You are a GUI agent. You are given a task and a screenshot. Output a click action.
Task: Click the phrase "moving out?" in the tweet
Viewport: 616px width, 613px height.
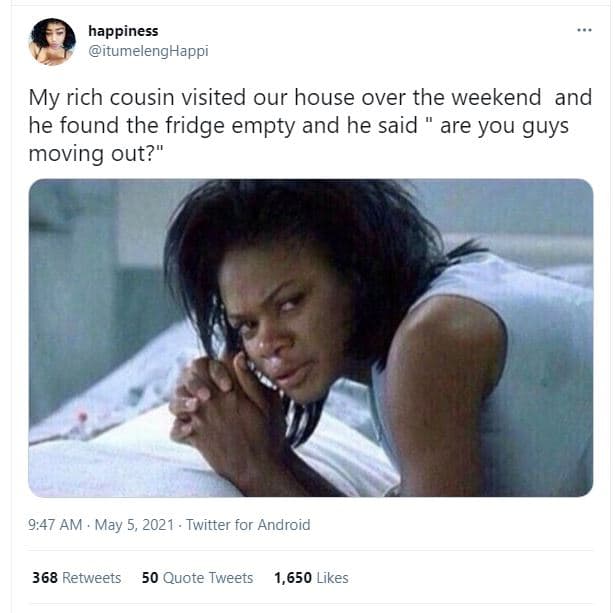[92, 154]
